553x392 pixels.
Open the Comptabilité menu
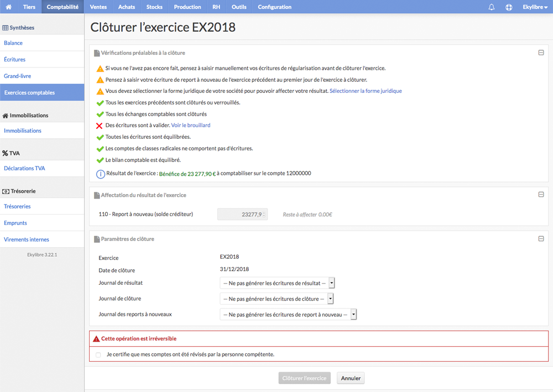tap(63, 7)
